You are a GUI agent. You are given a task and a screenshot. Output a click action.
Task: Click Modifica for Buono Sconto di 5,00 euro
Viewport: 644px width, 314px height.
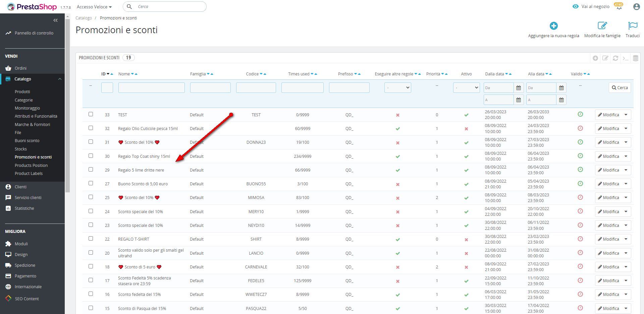click(x=608, y=184)
